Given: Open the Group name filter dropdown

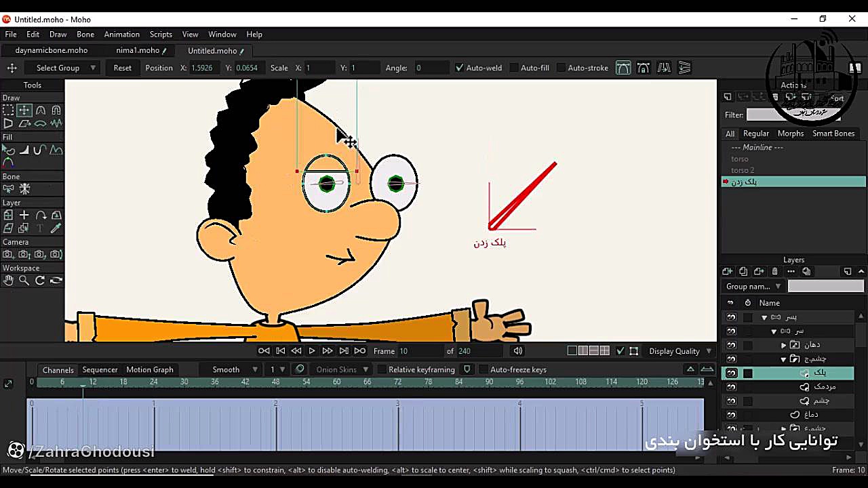Looking at the screenshot, I should click(x=753, y=287).
